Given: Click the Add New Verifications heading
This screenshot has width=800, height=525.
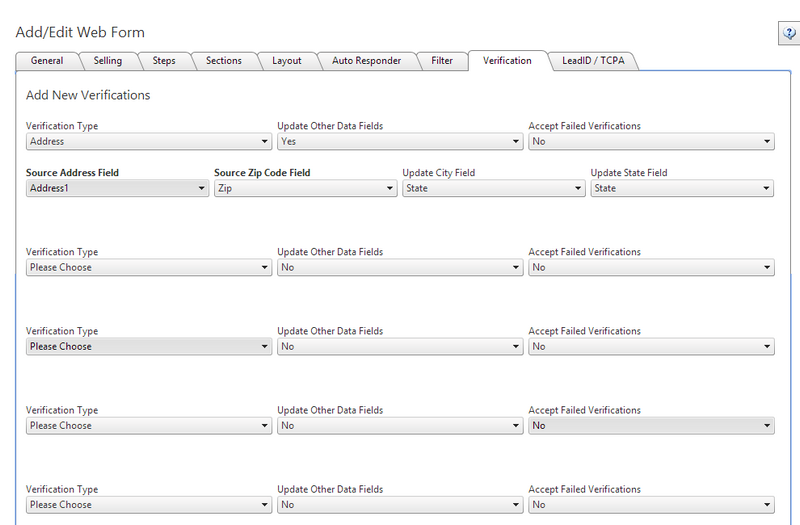Looking at the screenshot, I should point(88,96).
